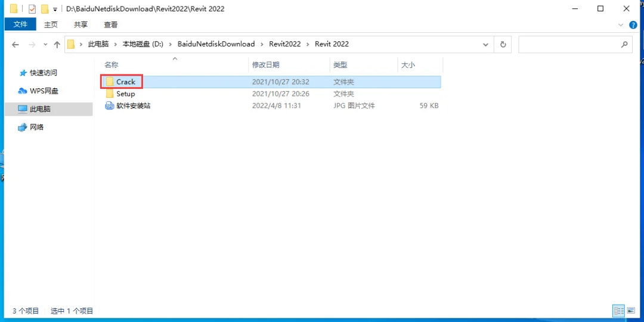Click the Properties quick access checkmark icon
The image size is (644, 322).
[32, 8]
